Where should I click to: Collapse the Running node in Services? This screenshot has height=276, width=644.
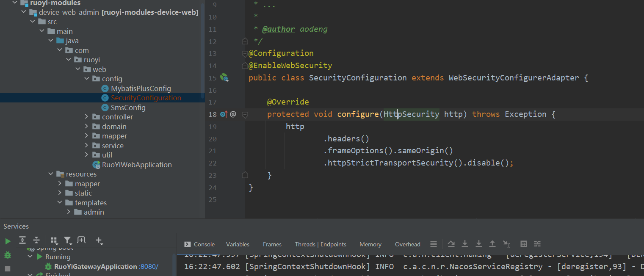(x=30, y=257)
